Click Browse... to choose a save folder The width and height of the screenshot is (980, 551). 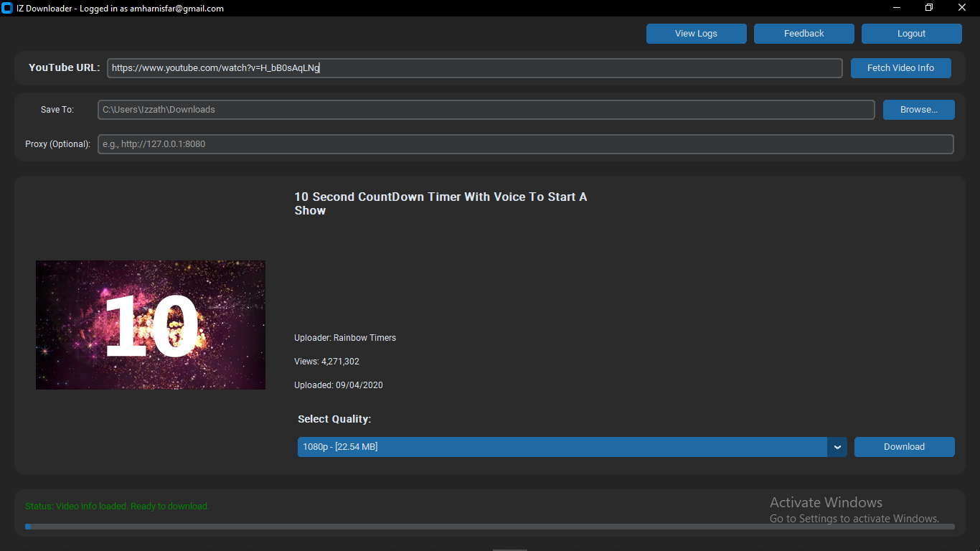click(x=918, y=110)
